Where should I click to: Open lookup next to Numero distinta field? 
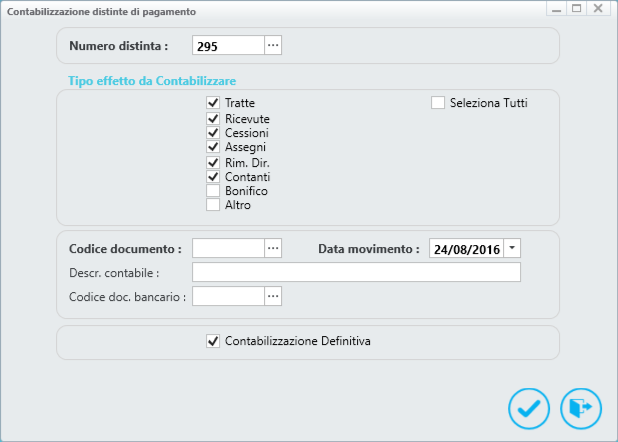pos(273,46)
